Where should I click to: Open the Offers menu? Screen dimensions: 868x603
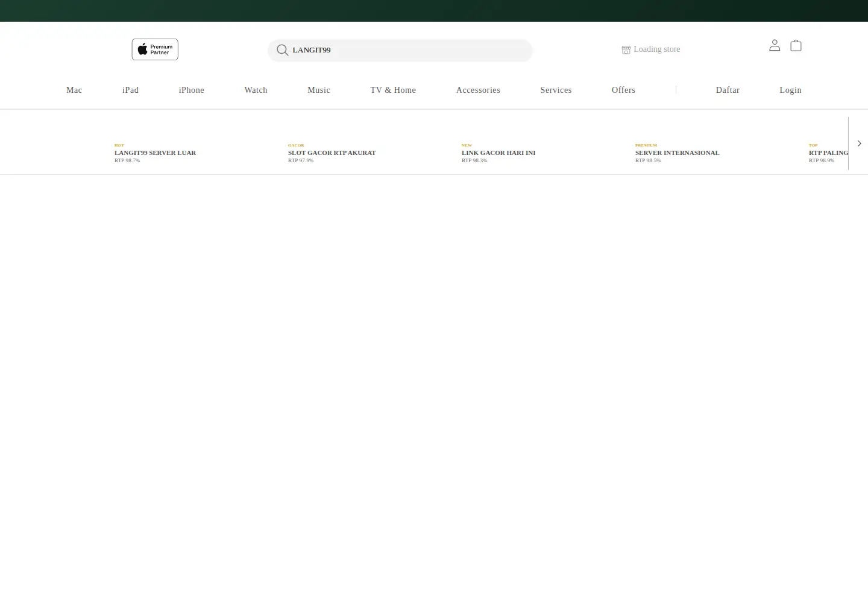pos(623,90)
